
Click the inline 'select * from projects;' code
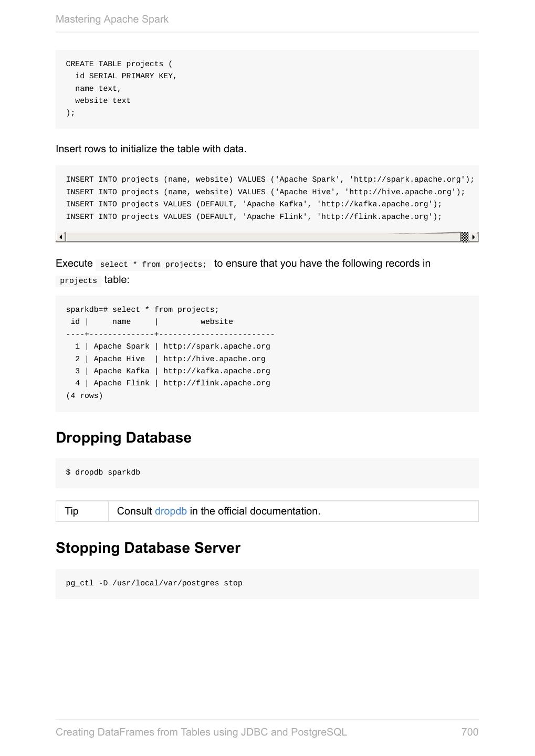pos(153,265)
